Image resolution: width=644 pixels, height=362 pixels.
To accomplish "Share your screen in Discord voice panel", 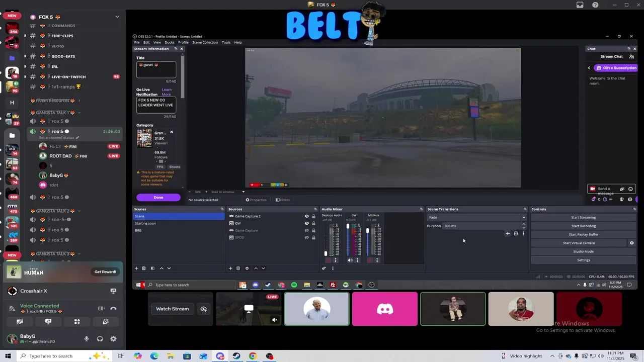I will [x=48, y=321].
